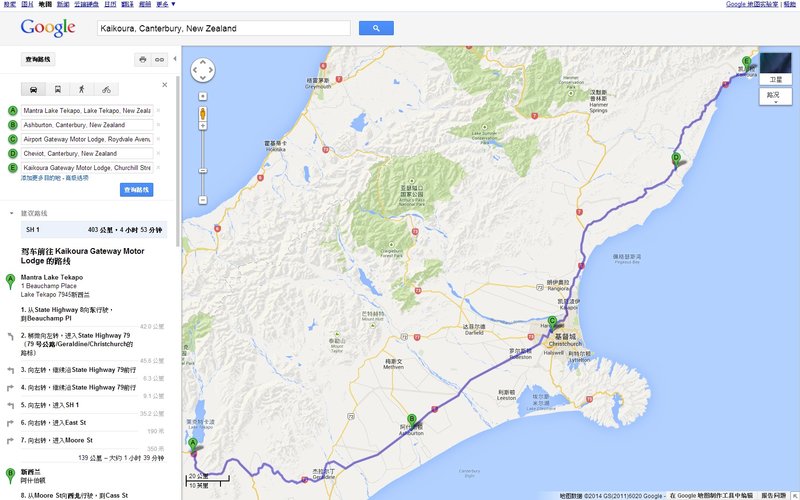Remove the Ashburton destination with its X
Image resolution: width=800 pixels, height=500 pixels.
(x=158, y=125)
